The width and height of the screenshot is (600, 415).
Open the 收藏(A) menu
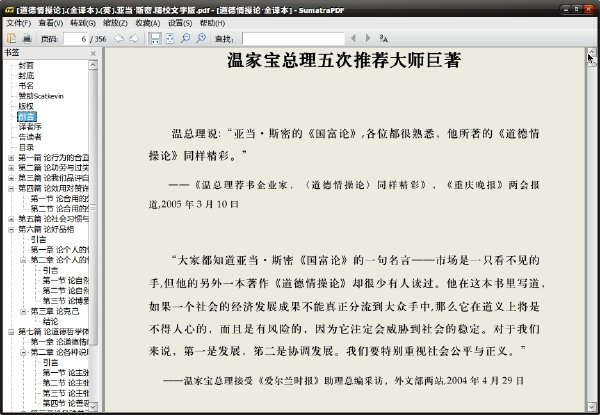coord(147,23)
